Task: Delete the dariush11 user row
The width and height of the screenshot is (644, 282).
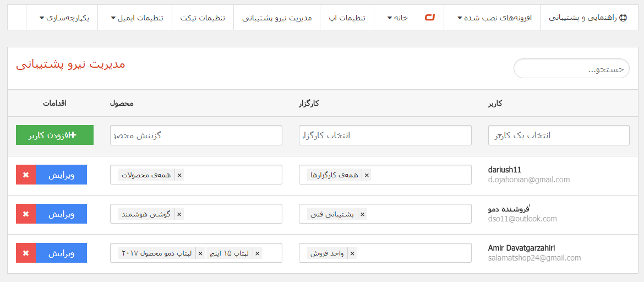Action: [x=26, y=175]
